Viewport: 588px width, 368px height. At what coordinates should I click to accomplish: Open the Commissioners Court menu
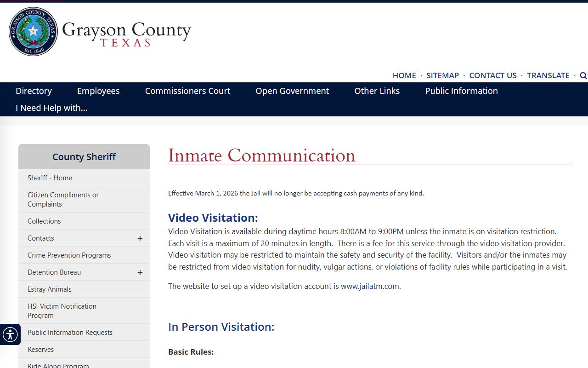tap(187, 91)
